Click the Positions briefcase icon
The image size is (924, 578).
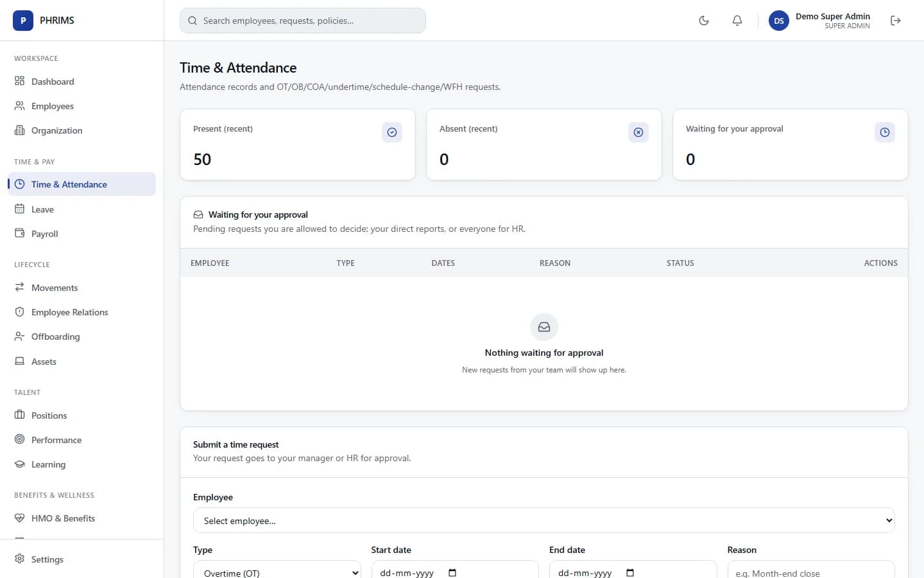20,415
